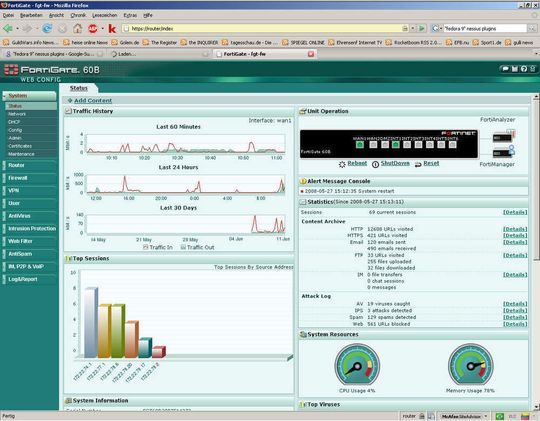Go back with the green arrow button
This screenshot has width=540, height=421.
click(8, 29)
